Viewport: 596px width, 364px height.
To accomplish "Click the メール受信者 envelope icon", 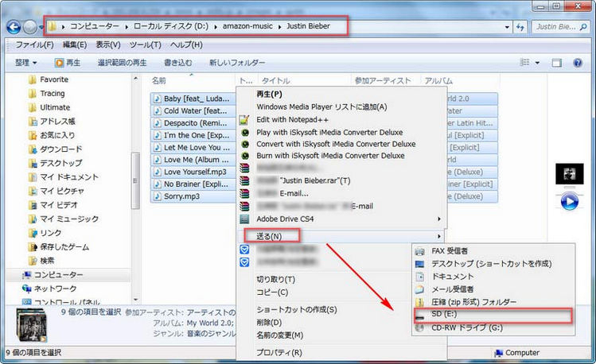I will (419, 289).
